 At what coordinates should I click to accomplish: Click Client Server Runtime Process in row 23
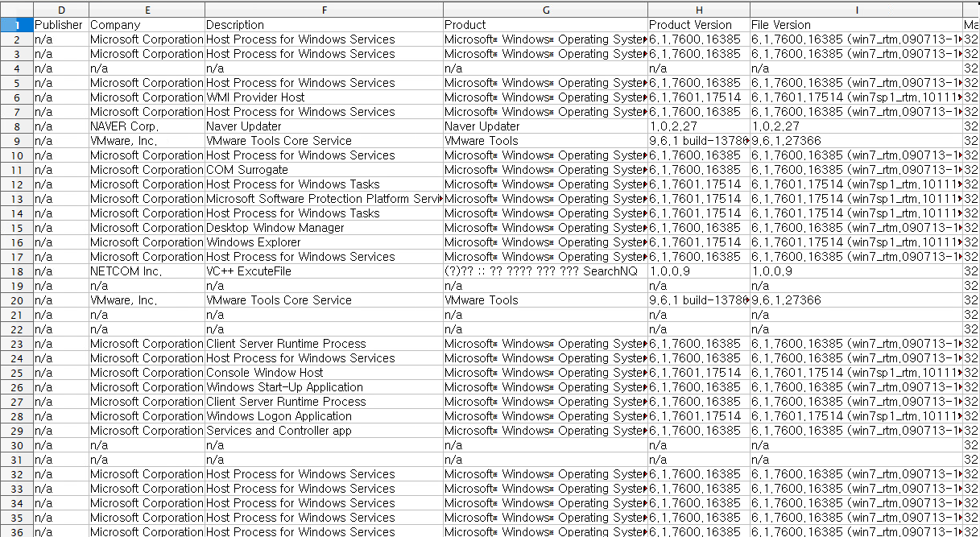[x=324, y=344]
